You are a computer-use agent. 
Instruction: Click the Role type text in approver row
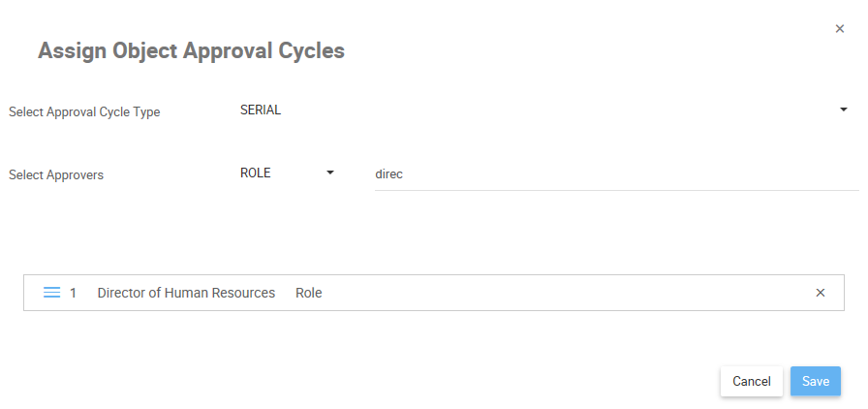click(309, 293)
